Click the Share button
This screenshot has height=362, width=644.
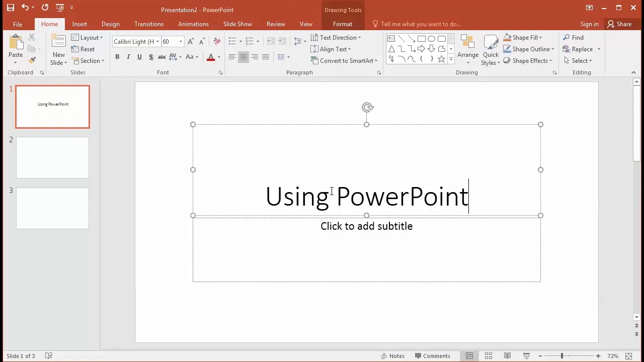619,24
